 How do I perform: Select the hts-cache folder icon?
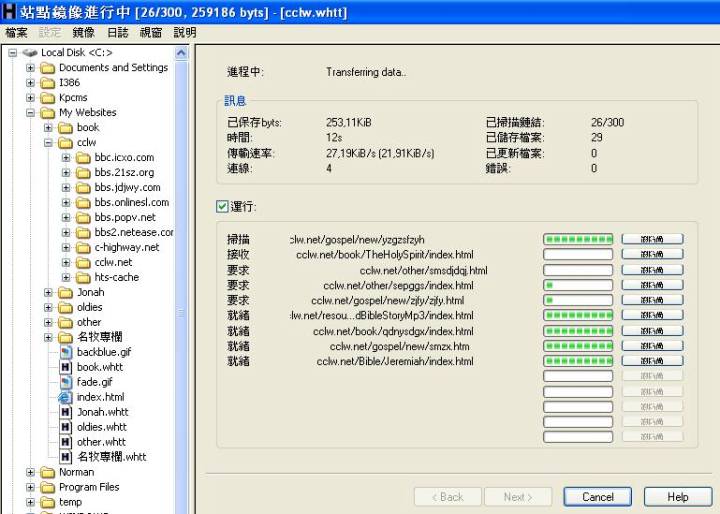click(x=83, y=277)
